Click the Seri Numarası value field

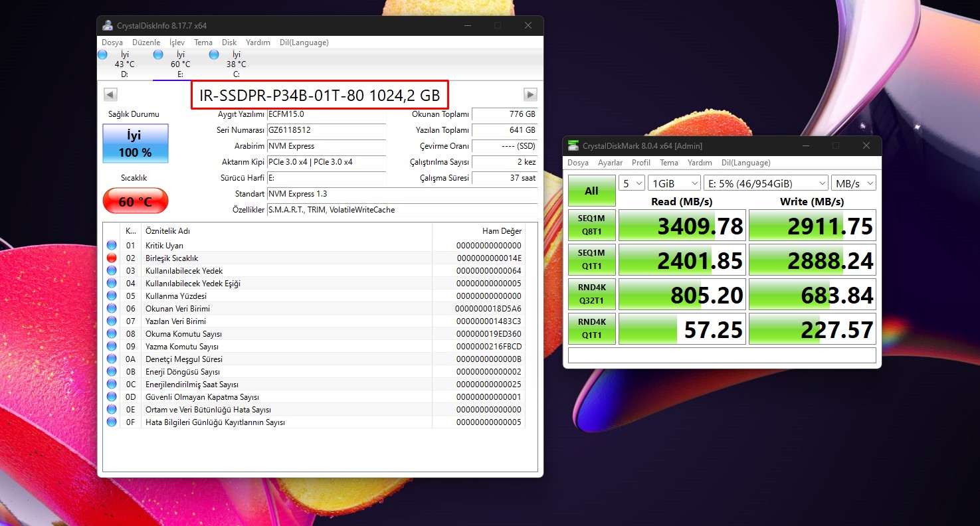click(326, 130)
